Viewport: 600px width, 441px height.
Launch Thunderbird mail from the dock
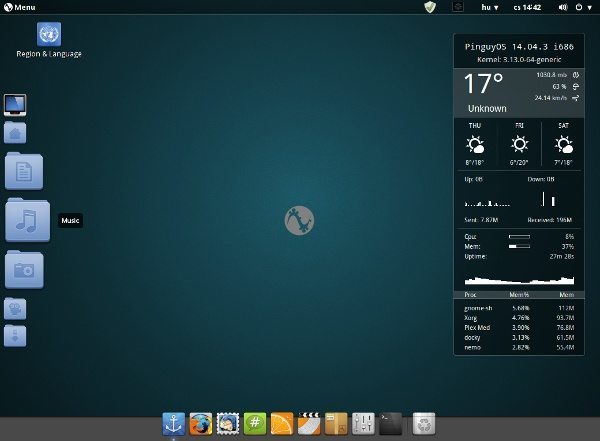pyautogui.click(x=228, y=424)
